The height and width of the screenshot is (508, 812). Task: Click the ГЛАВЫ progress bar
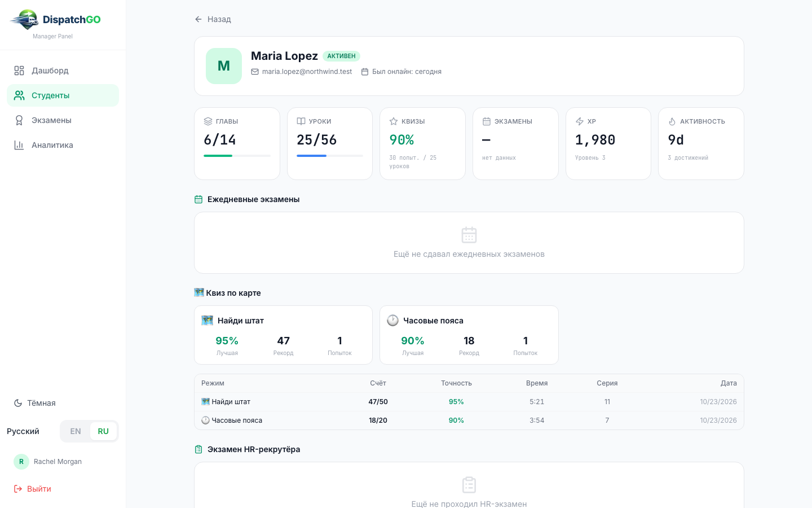[x=237, y=156]
